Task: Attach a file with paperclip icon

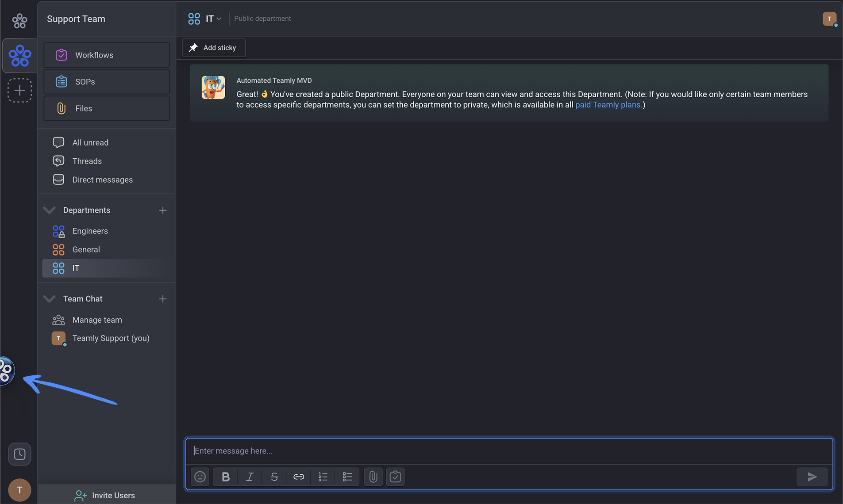Action: point(373,477)
